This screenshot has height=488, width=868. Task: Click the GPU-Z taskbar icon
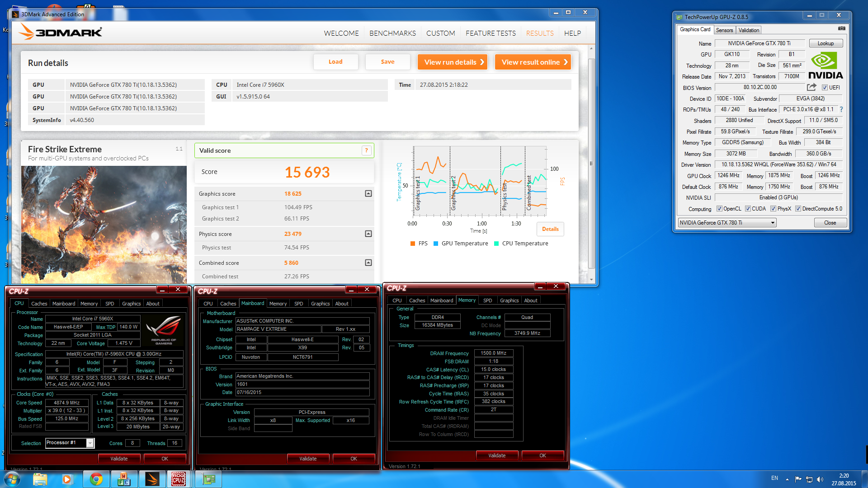(x=208, y=479)
